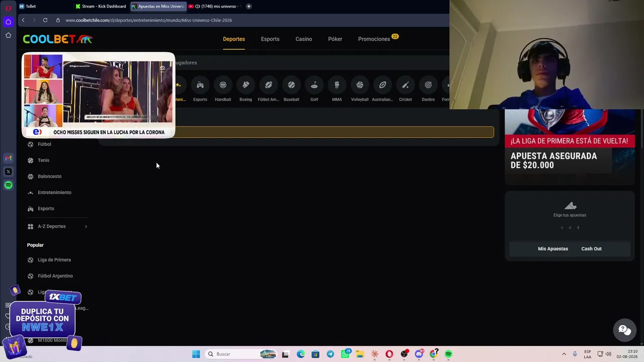
Task: Select the Handball sport icon
Action: click(x=223, y=89)
